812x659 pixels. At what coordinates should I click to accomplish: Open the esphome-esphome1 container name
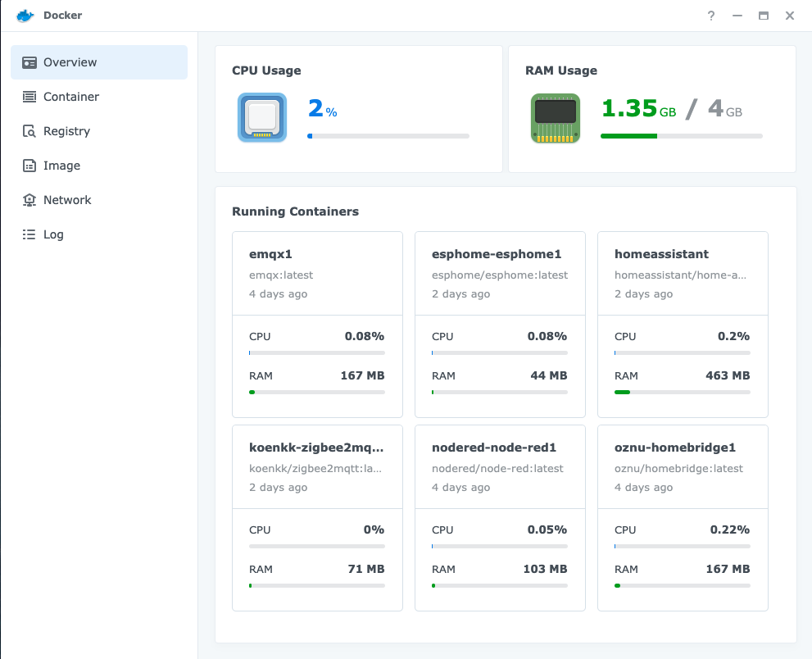tap(497, 254)
